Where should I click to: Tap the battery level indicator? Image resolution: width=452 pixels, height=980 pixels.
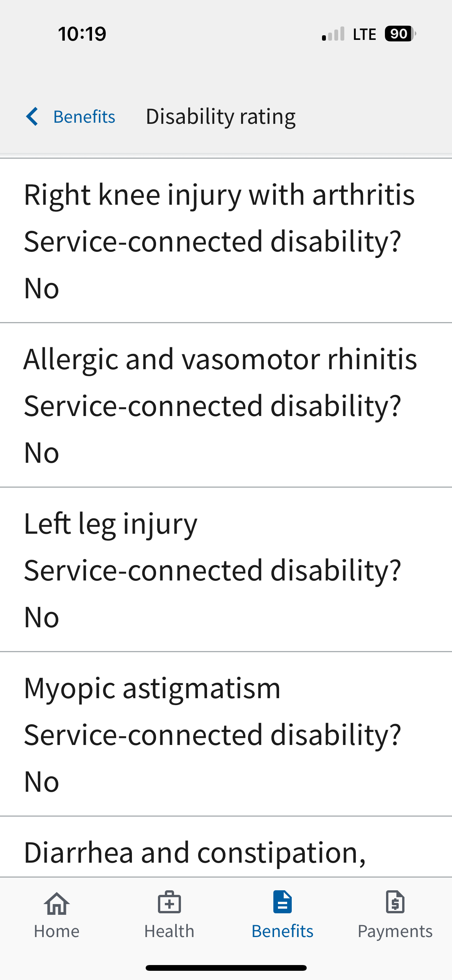(400, 34)
